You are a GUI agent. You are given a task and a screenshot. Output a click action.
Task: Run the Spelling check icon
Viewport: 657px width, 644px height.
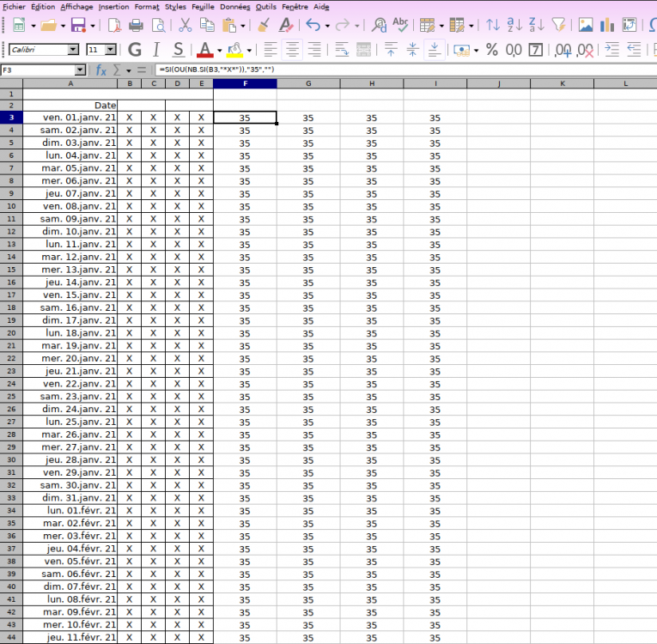(400, 26)
